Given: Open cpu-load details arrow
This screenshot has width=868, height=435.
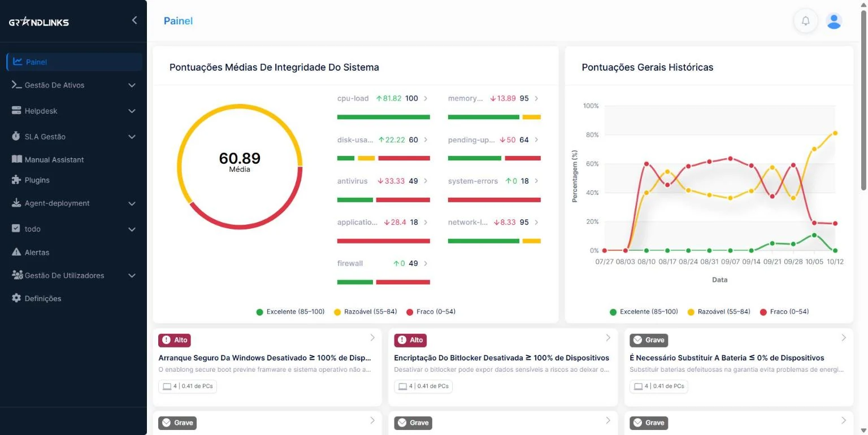Looking at the screenshot, I should 426,98.
